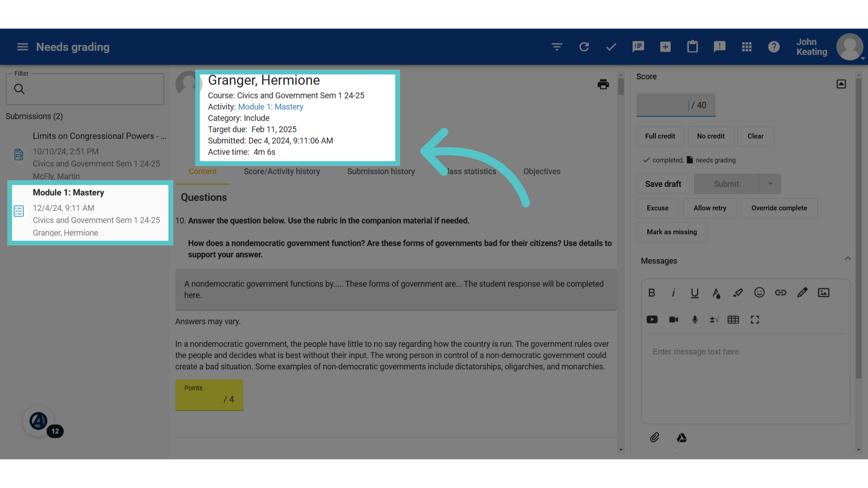Click the checkmark icon in top toolbar

tap(611, 47)
